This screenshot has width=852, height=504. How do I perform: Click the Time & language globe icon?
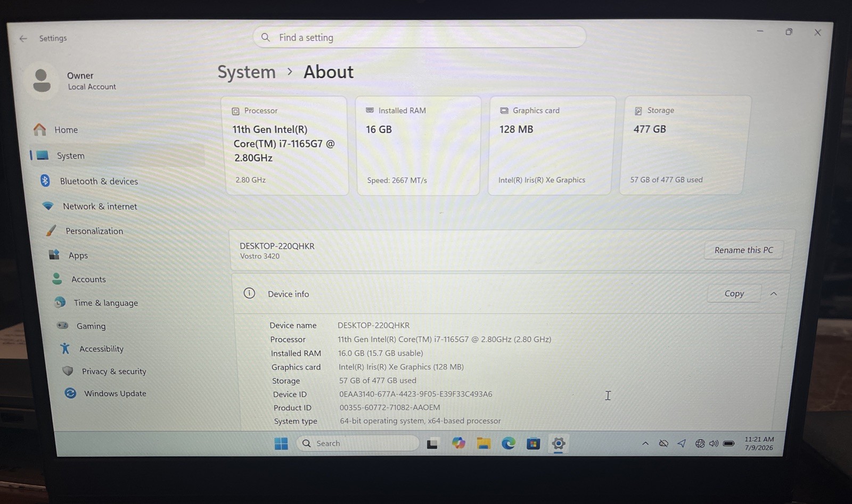(60, 302)
